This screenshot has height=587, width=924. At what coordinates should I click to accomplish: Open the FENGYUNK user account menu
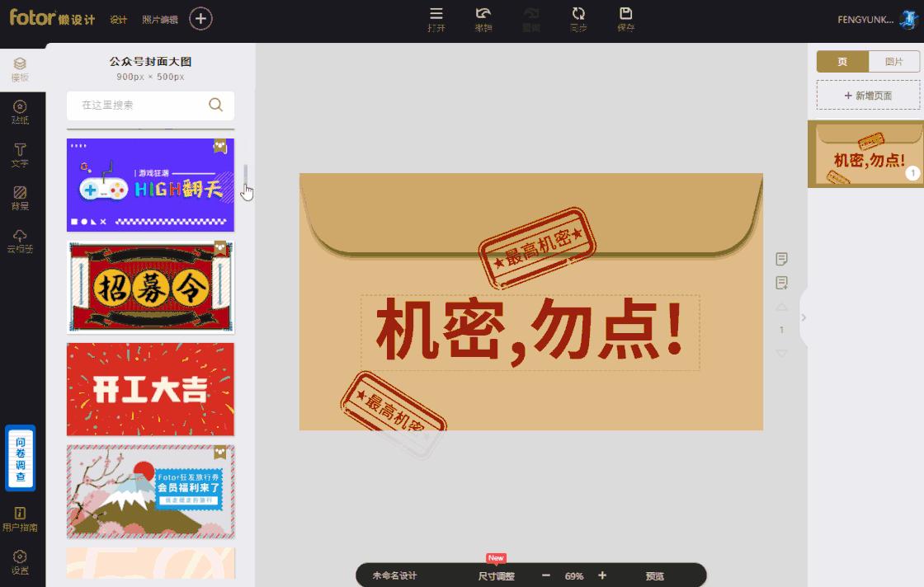point(865,20)
